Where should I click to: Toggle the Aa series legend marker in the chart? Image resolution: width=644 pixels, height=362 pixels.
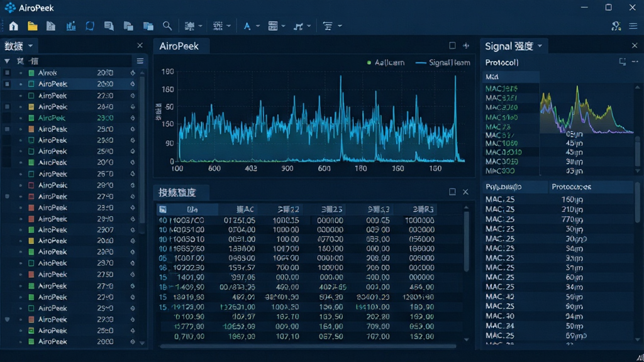(369, 63)
